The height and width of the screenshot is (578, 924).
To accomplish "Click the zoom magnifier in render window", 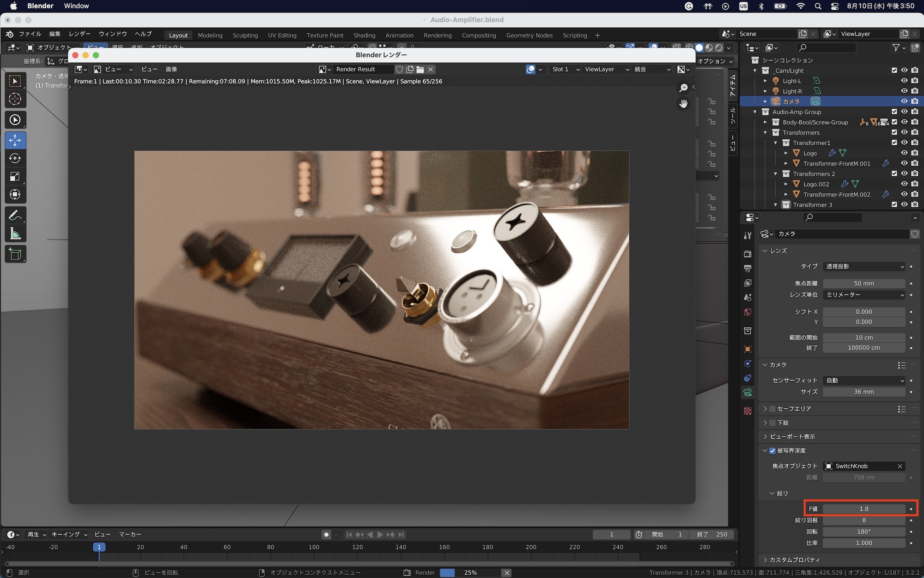I will pyautogui.click(x=683, y=88).
